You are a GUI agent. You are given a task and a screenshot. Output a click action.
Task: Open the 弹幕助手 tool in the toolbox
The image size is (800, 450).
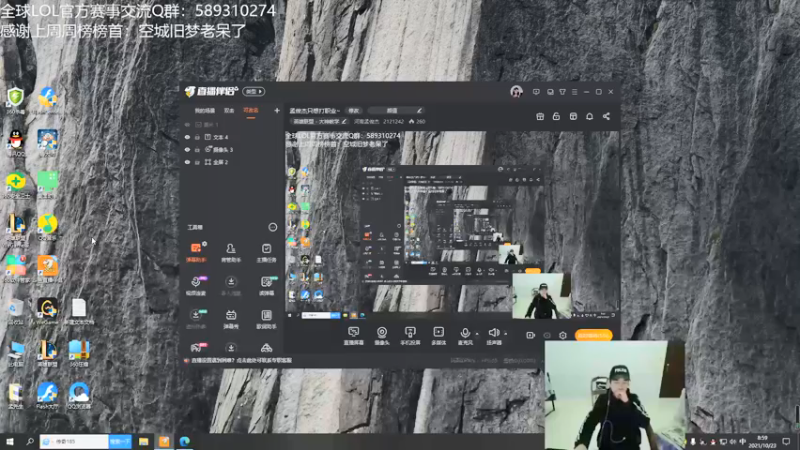196,252
